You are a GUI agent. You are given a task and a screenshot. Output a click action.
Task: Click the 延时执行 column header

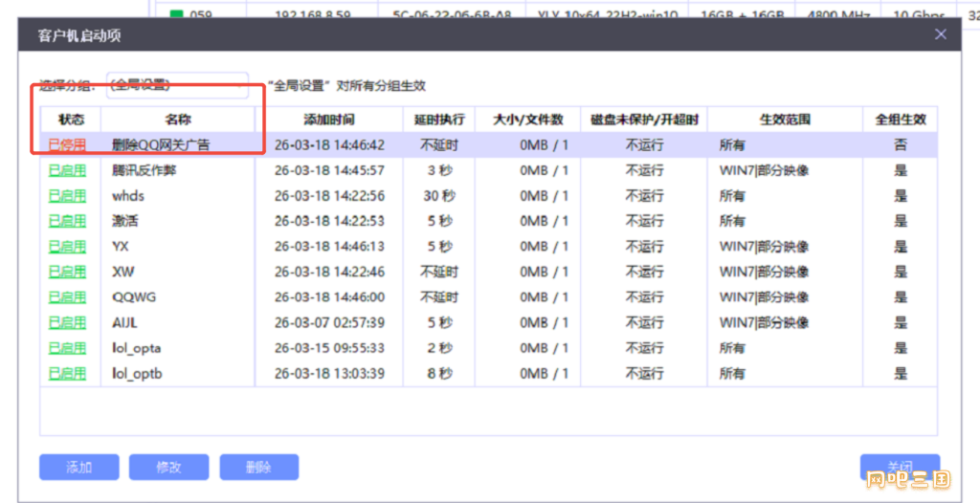pos(438,120)
